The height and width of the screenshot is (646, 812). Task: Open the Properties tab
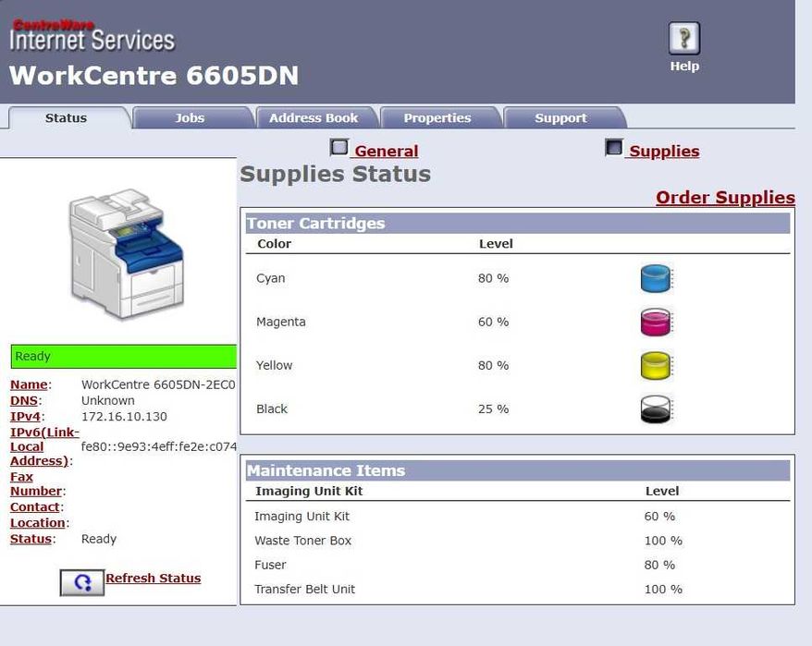(437, 118)
